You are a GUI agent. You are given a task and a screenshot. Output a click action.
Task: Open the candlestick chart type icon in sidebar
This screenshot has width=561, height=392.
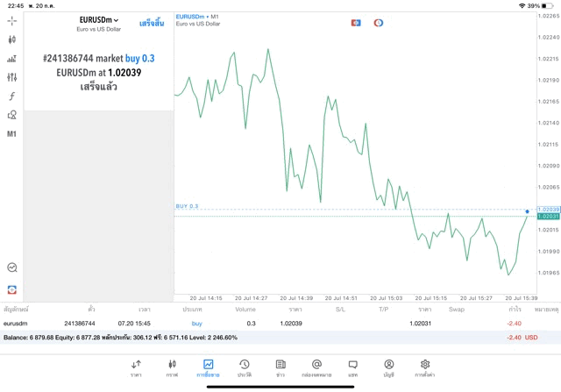(x=11, y=39)
